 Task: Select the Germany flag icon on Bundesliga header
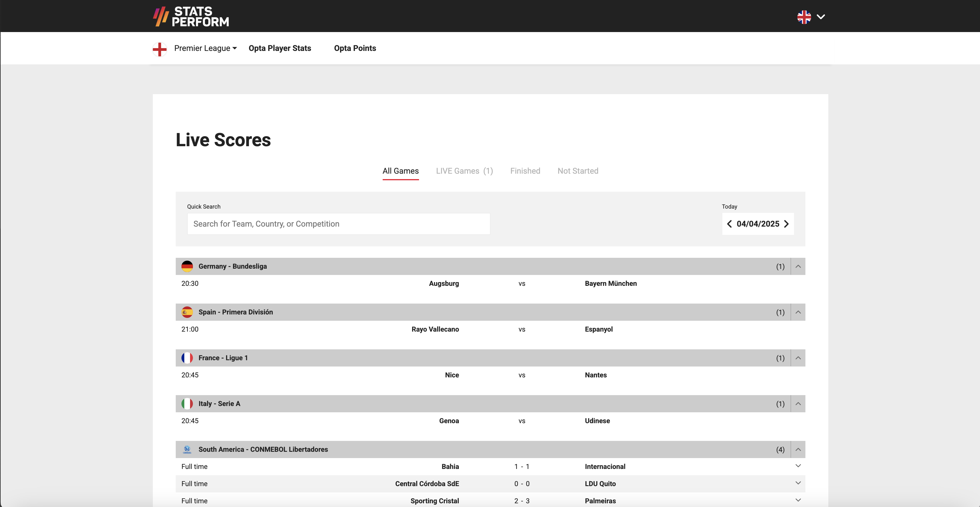187,266
